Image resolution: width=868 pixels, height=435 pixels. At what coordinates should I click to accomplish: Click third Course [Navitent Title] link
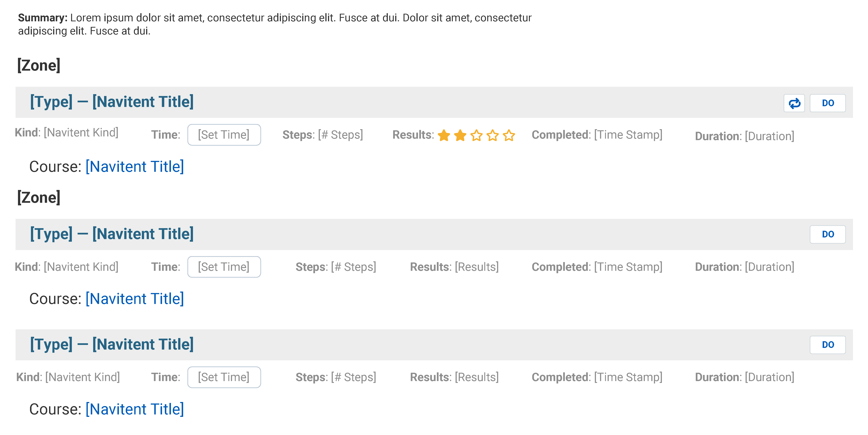135,409
